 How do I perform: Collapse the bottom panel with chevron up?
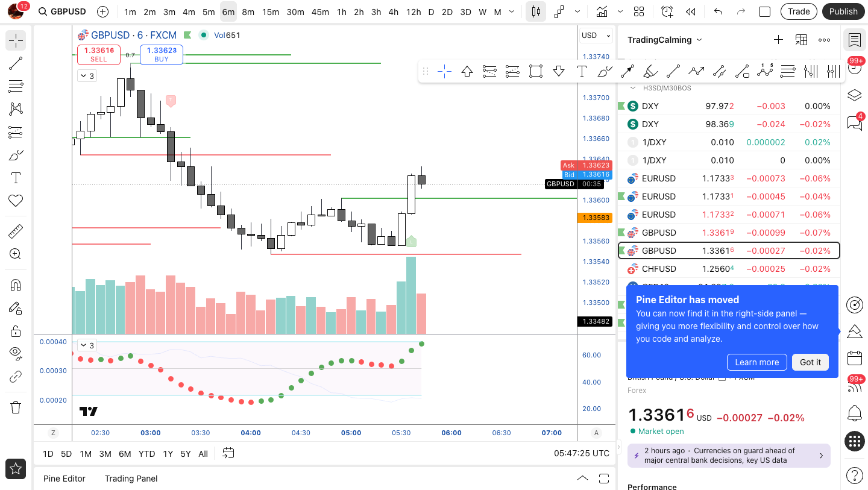[582, 479]
